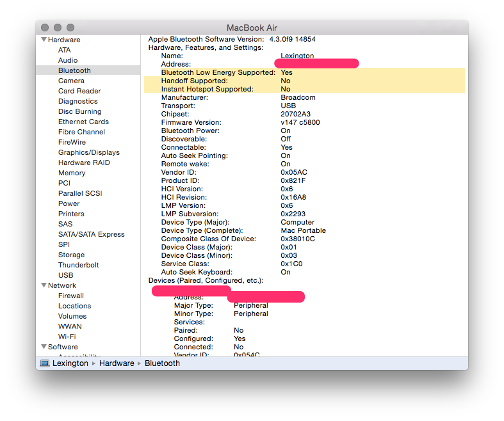Select Thunderbolt in the sidebar
The width and height of the screenshot is (504, 421).
[x=78, y=265]
